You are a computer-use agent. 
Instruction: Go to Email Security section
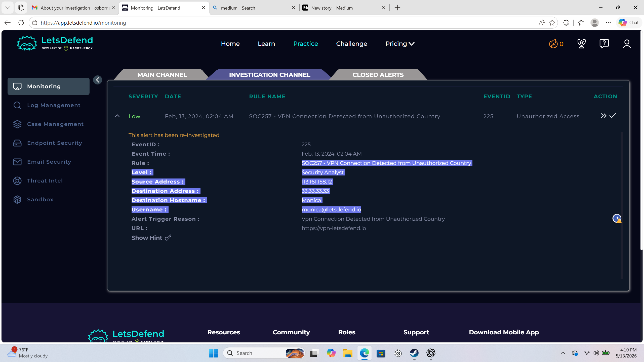42,162
